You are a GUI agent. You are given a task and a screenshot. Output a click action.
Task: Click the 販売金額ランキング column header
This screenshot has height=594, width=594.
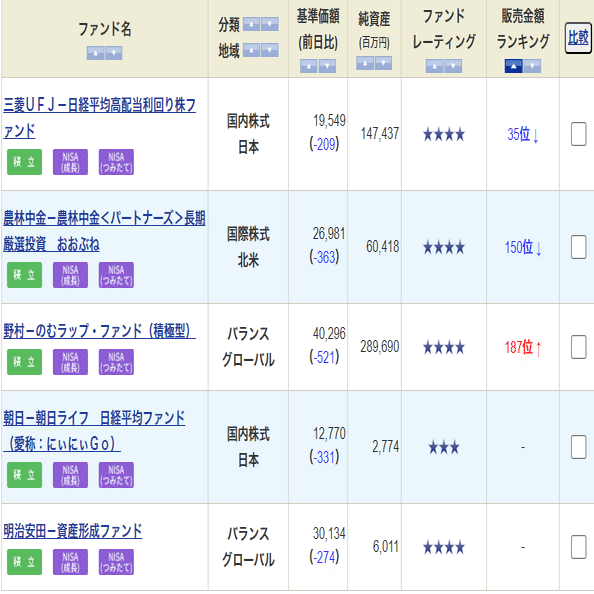click(523, 28)
